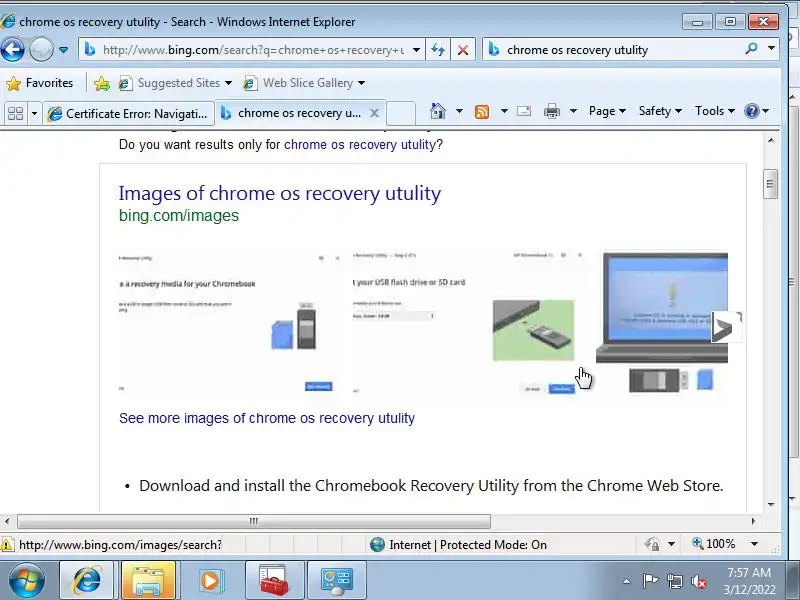Go back with the Back arrow button
The image size is (800, 600).
click(x=13, y=50)
